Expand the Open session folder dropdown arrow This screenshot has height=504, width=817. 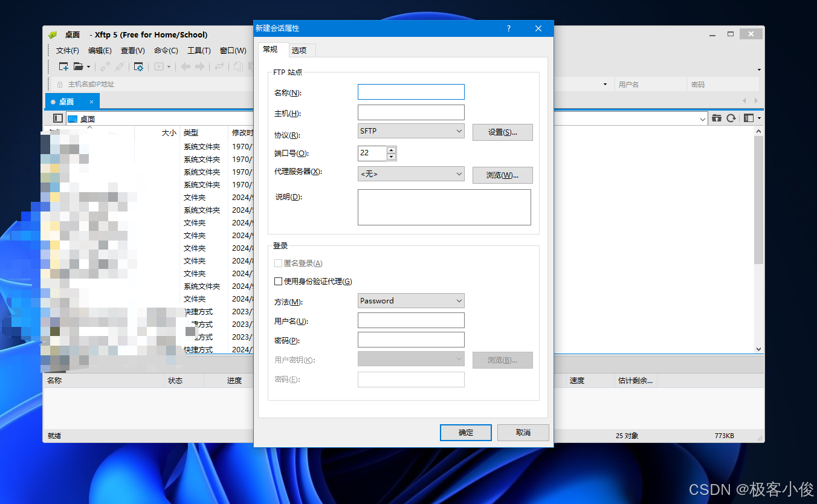(88, 67)
